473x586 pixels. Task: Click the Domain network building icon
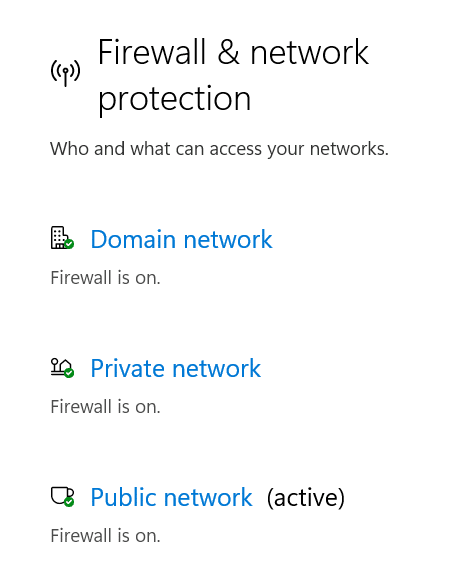pos(62,238)
